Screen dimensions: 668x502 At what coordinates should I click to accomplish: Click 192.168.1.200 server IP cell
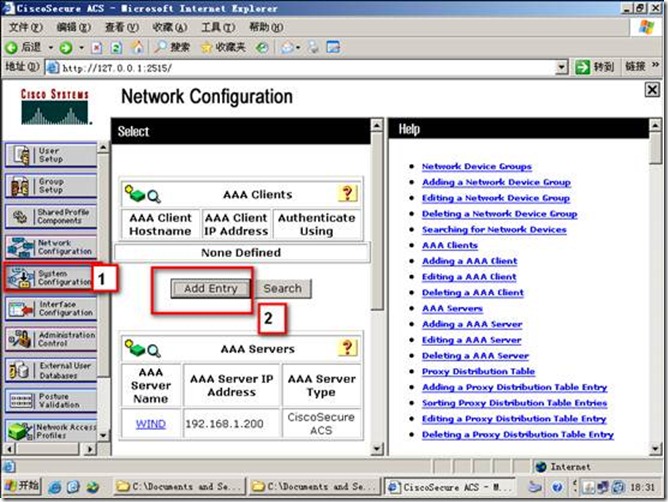(231, 424)
